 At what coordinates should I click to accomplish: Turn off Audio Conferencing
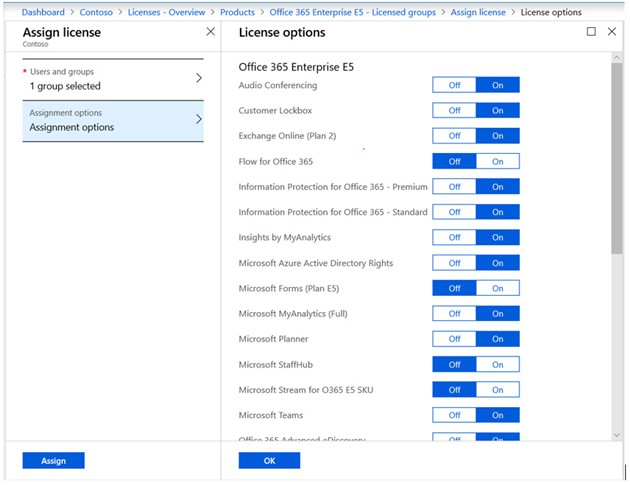click(x=454, y=85)
